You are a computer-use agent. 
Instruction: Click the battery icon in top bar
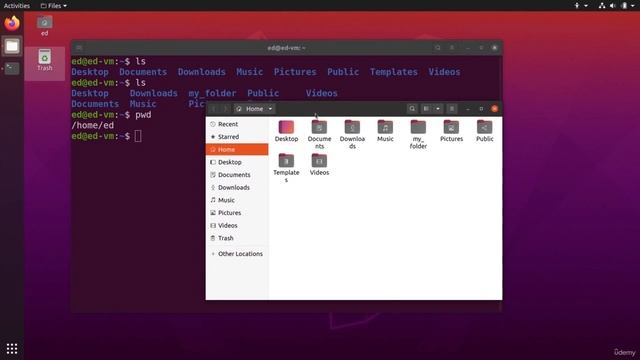(624, 6)
